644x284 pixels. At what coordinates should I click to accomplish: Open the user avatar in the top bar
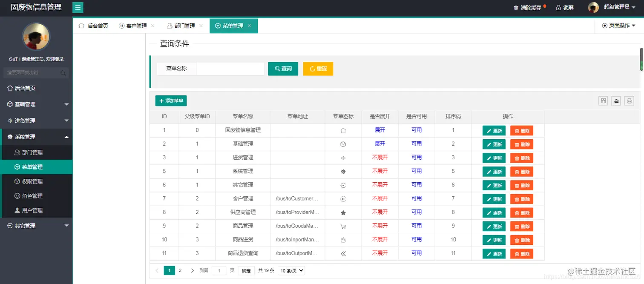click(593, 7)
